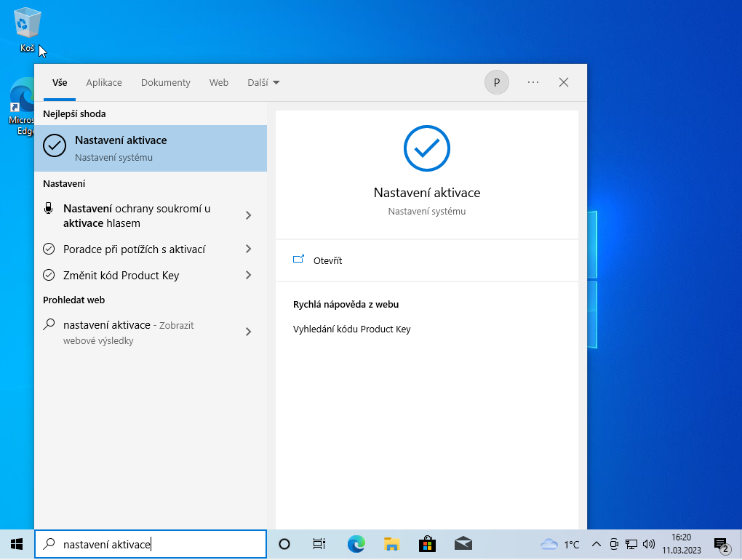Open the Mail app from the taskbar
This screenshot has height=560, width=742.
click(463, 543)
